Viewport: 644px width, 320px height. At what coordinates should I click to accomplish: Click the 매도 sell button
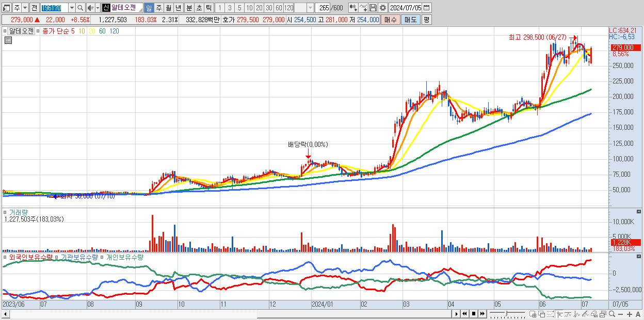point(410,20)
